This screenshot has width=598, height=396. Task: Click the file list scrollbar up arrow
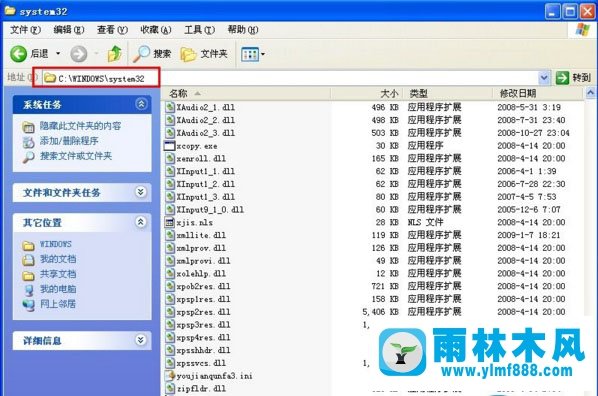590,93
